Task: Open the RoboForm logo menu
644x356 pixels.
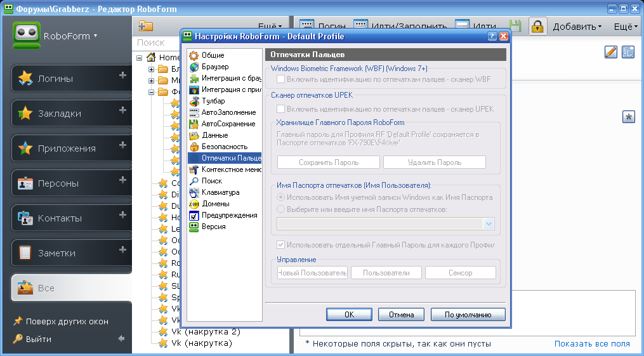Action: [55, 36]
